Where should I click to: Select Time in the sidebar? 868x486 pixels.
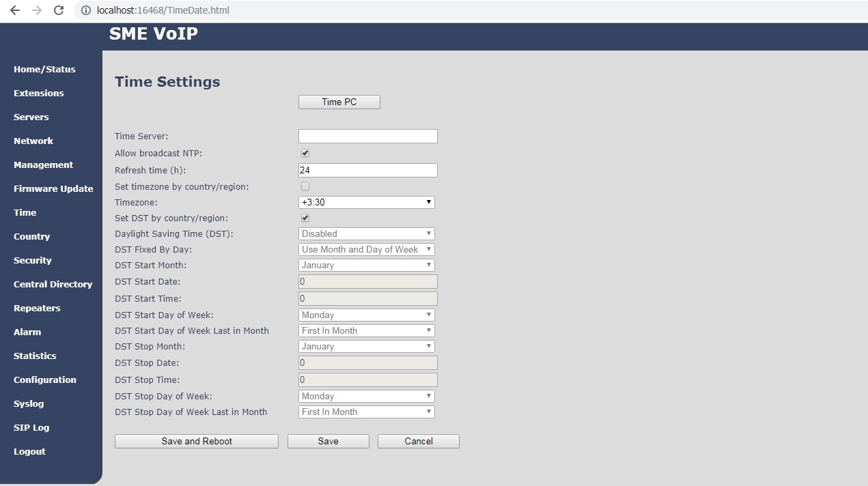click(25, 212)
